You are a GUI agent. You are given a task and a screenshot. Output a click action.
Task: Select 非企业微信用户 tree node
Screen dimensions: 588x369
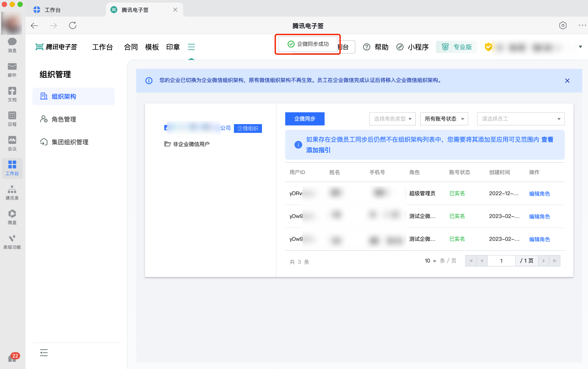187,144
